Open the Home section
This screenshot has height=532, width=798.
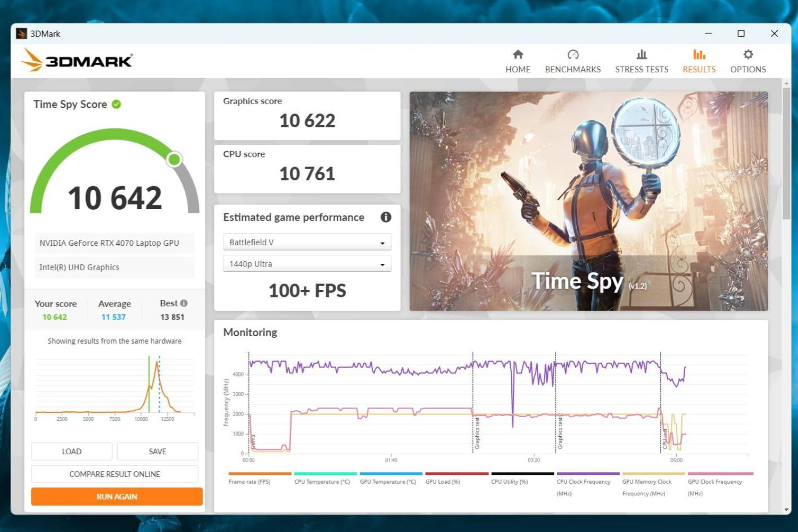518,61
